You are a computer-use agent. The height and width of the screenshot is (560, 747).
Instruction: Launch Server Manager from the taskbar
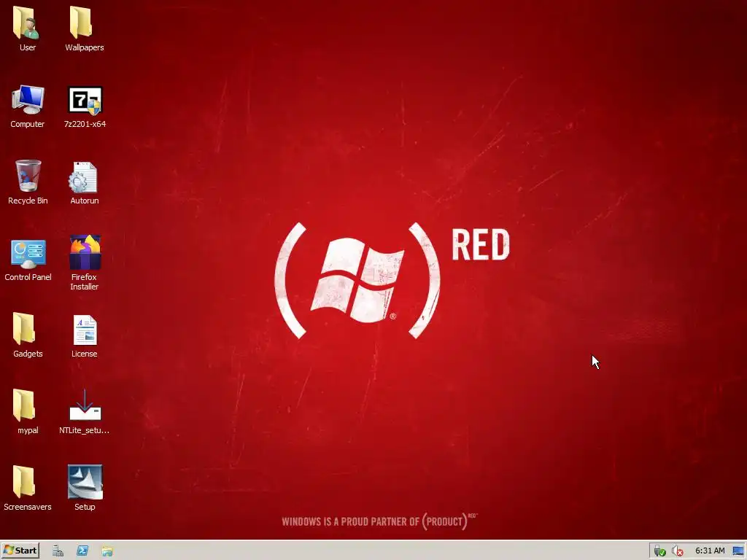point(58,551)
